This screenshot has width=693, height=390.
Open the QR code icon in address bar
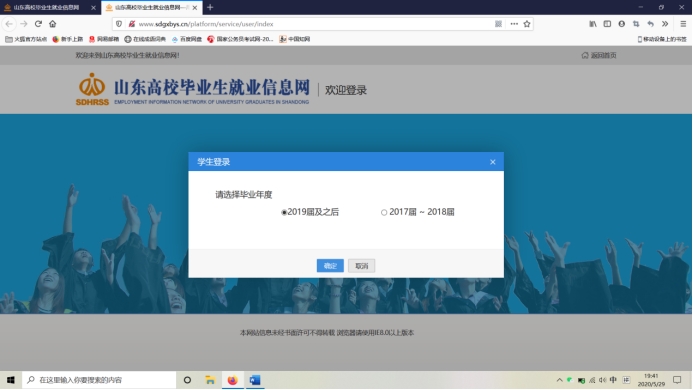point(498,24)
